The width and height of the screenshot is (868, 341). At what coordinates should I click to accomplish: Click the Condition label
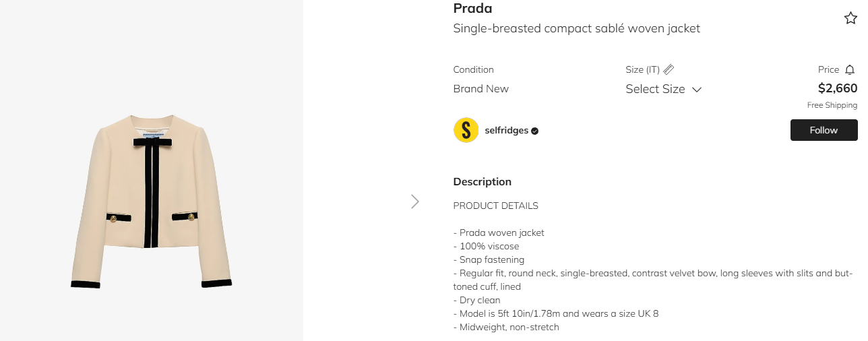pos(473,69)
